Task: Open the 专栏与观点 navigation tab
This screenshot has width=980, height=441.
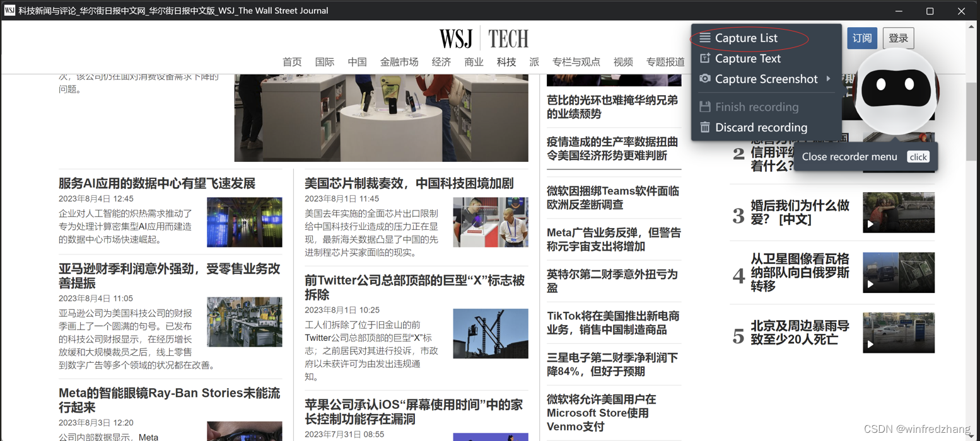Action: (x=576, y=62)
